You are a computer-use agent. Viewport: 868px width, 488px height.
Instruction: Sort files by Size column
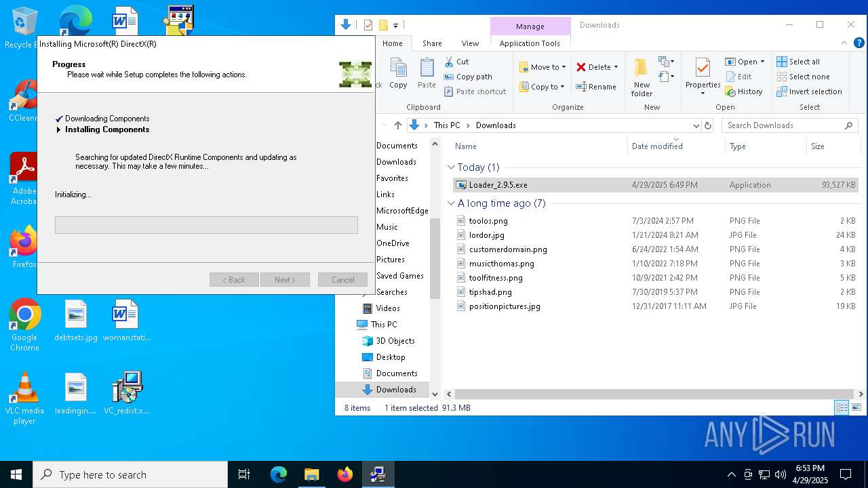click(818, 146)
